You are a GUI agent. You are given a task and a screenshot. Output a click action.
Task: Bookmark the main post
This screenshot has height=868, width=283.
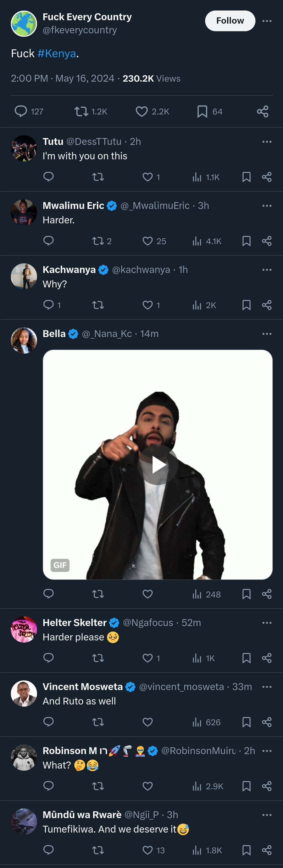pyautogui.click(x=202, y=111)
